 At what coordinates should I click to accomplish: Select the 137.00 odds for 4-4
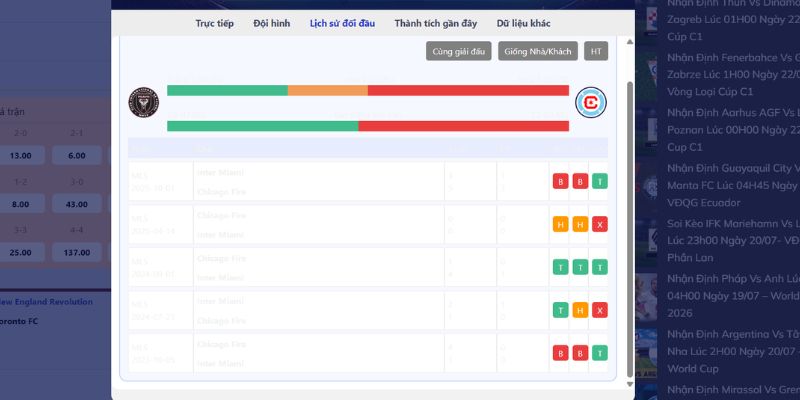pos(77,253)
